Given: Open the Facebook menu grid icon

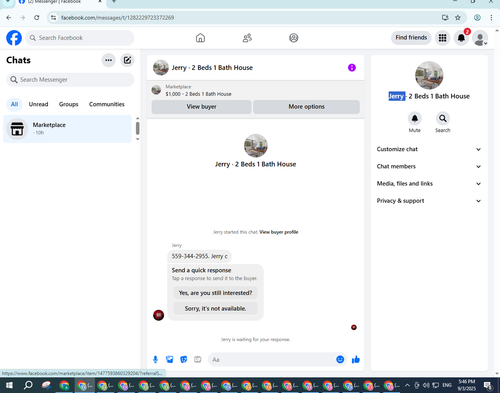Looking at the screenshot, I should (442, 38).
